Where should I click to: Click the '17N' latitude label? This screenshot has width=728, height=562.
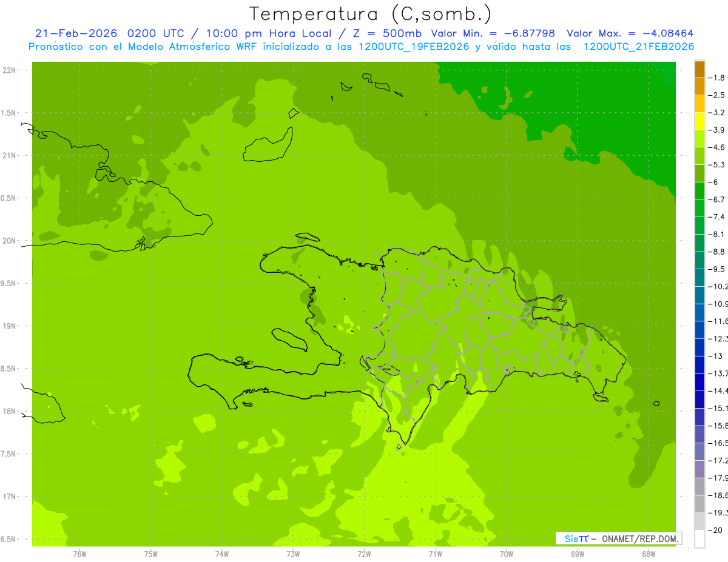[9, 497]
